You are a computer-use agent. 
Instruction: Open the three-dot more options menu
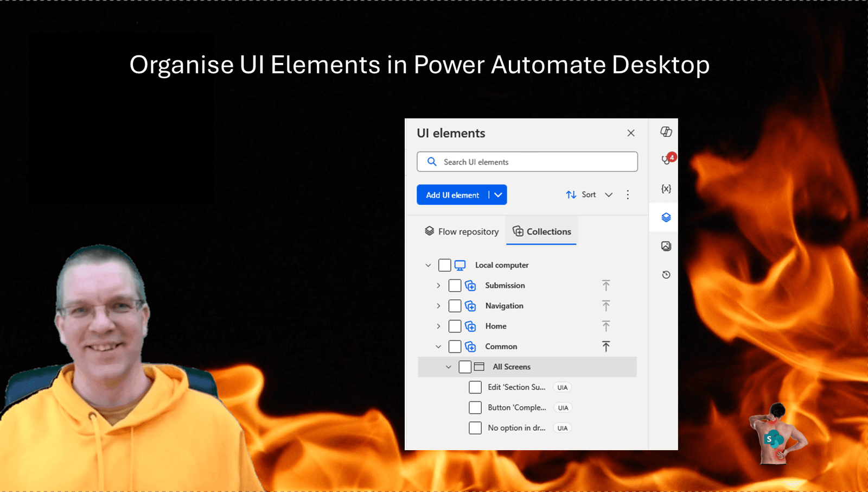pos(628,194)
